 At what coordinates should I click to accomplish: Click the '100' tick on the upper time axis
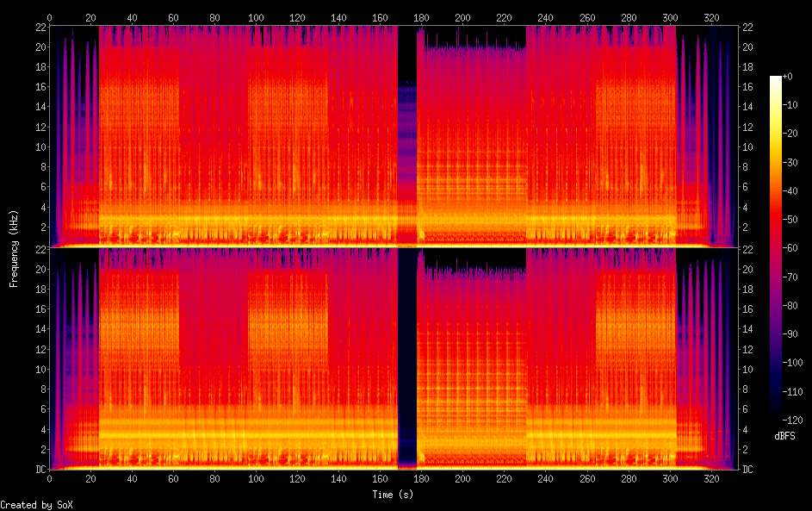point(256,17)
